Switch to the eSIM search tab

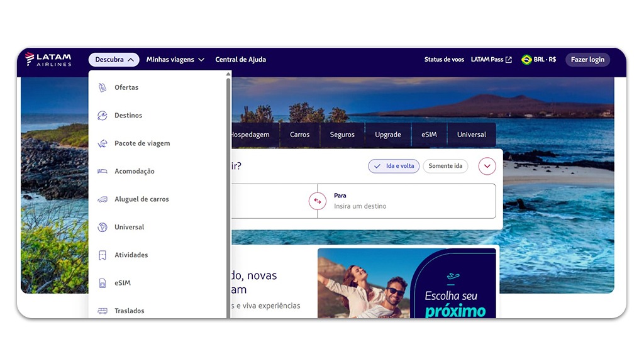(x=429, y=135)
